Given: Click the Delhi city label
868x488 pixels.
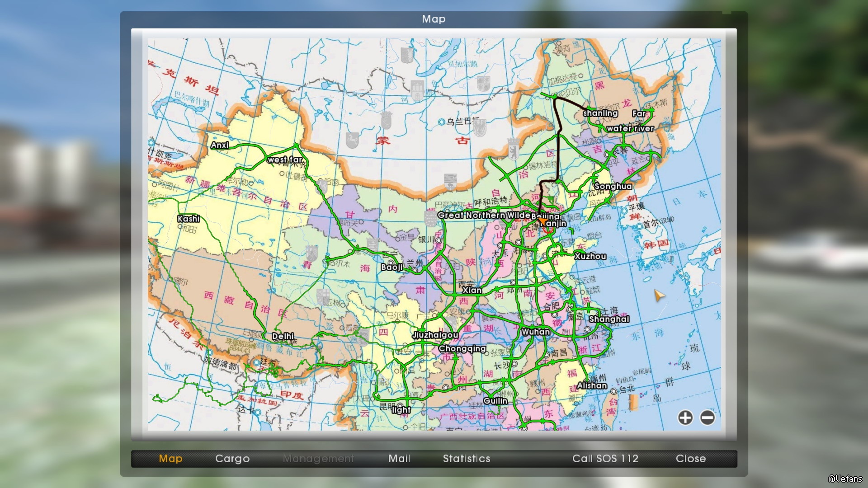Looking at the screenshot, I should [283, 336].
